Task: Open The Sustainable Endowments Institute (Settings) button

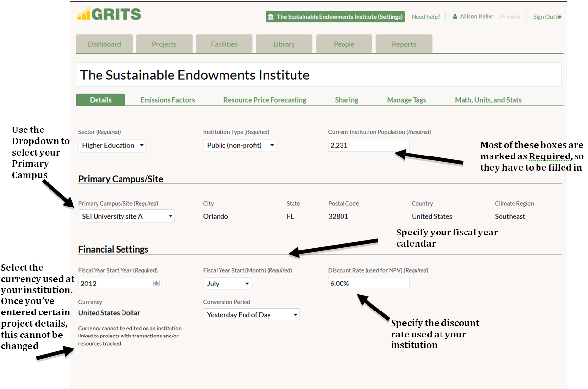Action: point(335,17)
